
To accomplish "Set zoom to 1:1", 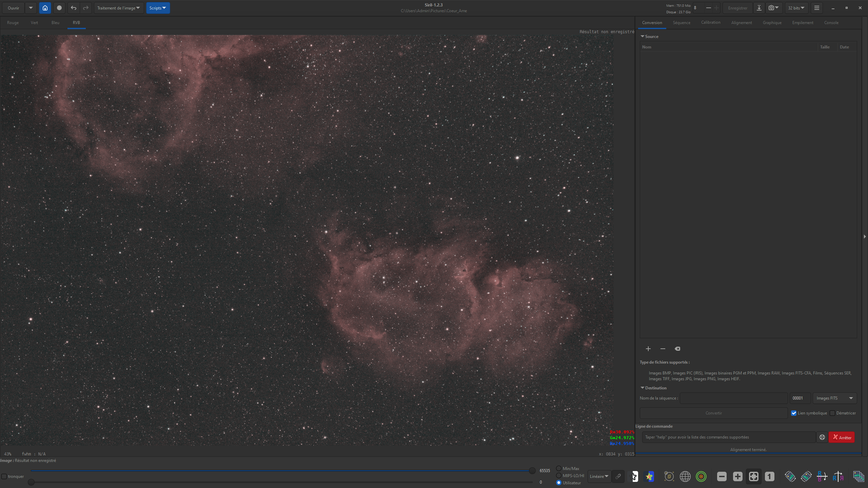I will tap(769, 476).
